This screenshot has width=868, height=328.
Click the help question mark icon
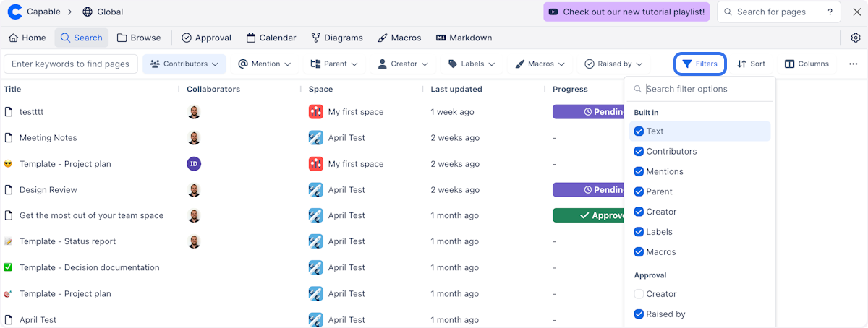coord(830,12)
